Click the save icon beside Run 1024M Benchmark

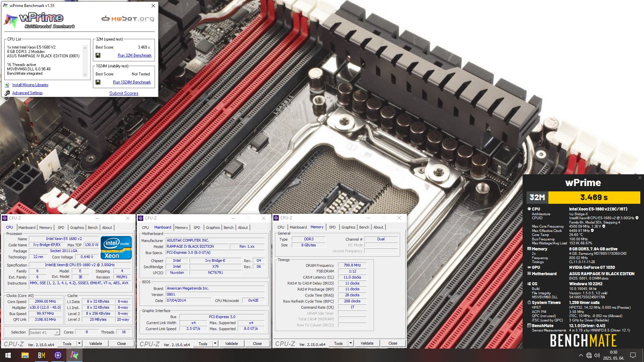coord(98,82)
